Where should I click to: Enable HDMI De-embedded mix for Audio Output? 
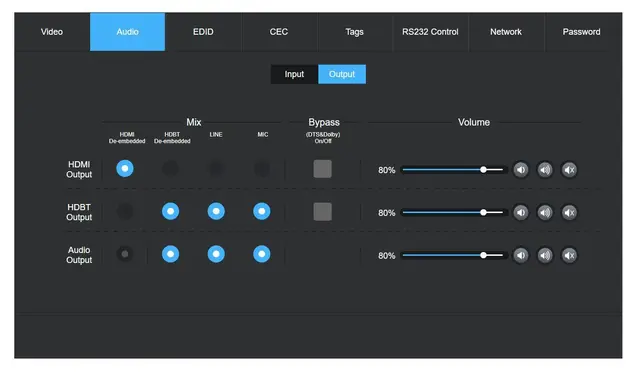[x=125, y=254]
